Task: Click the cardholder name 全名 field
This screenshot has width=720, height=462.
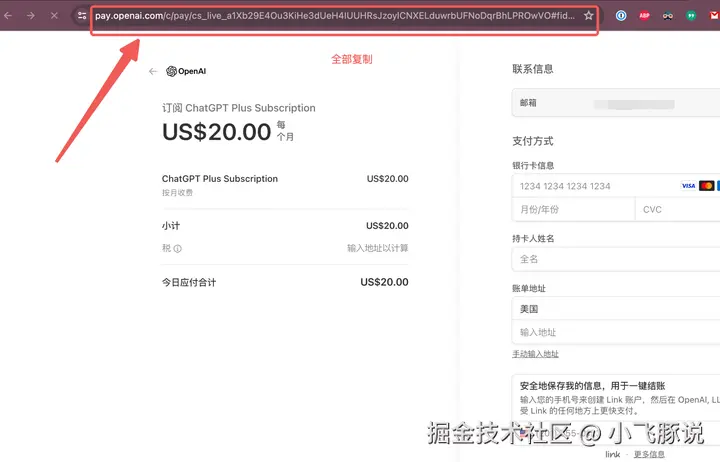Action: 616,259
